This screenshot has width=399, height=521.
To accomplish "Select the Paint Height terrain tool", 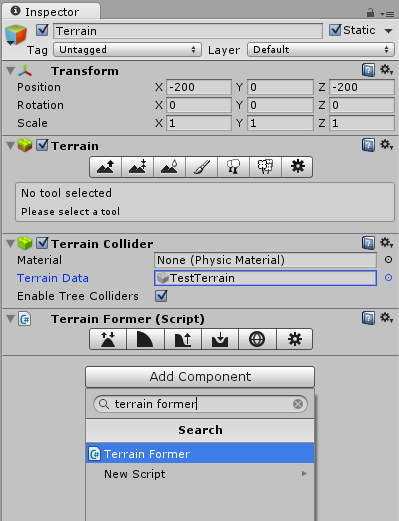I will (x=138, y=166).
